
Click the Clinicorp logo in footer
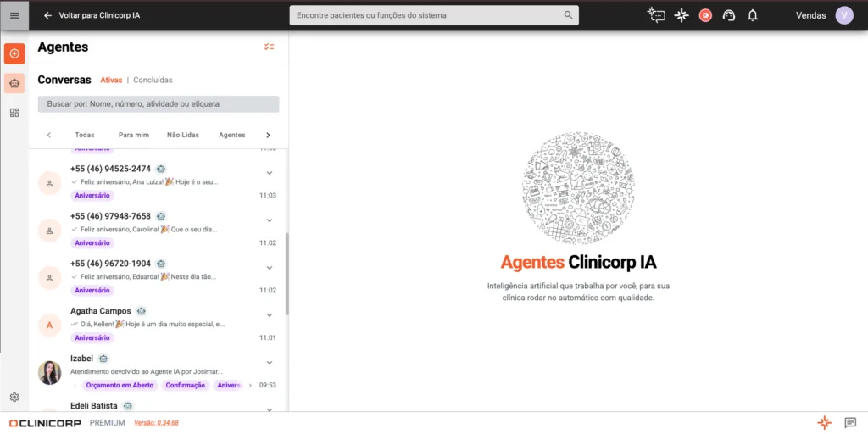[x=46, y=423]
